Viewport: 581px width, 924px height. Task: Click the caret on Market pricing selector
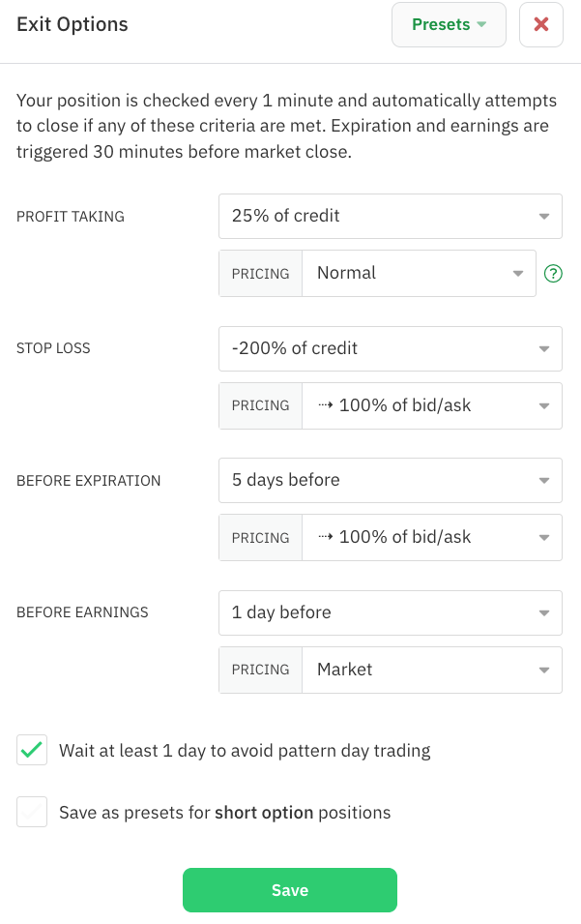544,670
